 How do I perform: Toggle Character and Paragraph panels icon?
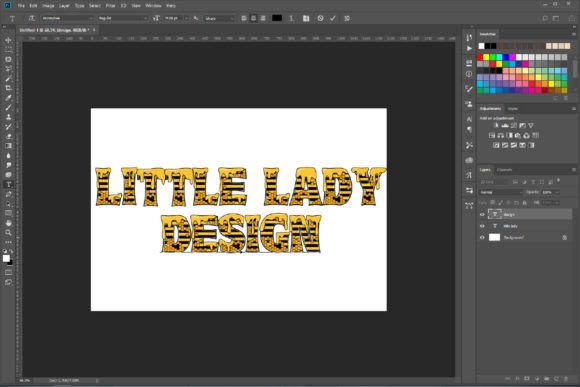pyautogui.click(x=306, y=18)
